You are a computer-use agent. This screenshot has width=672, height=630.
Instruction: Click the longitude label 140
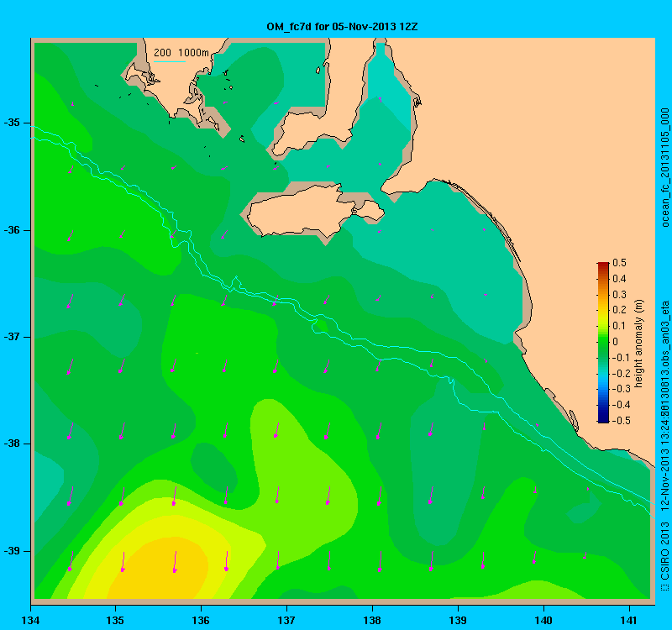pyautogui.click(x=543, y=620)
